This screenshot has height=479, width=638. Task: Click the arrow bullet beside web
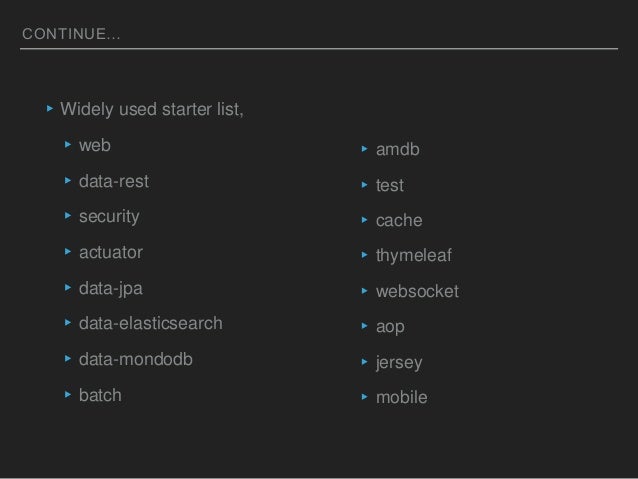[x=68, y=144]
